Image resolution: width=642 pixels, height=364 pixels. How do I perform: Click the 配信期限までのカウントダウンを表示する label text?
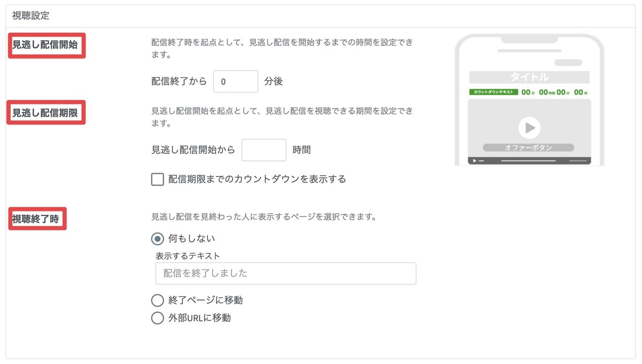coord(257,179)
